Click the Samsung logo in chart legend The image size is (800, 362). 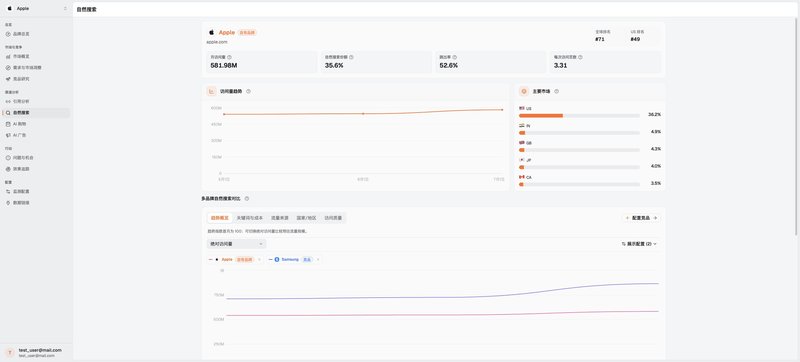click(x=277, y=260)
